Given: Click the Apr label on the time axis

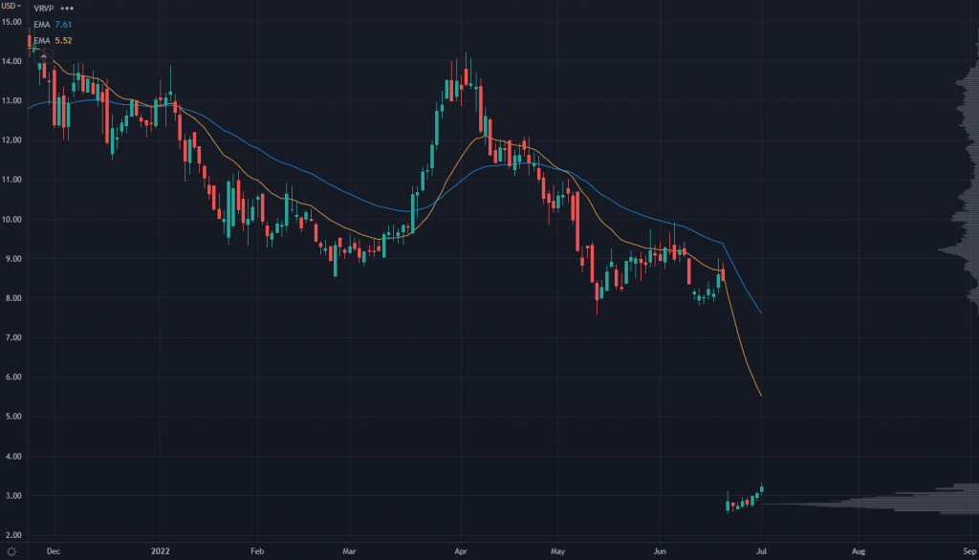Looking at the screenshot, I should pos(461,551).
